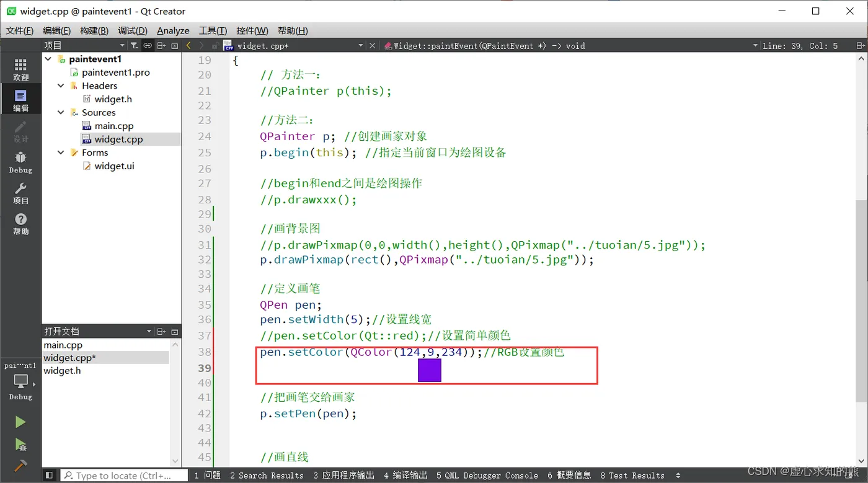Start debugging with the Debug run icon
The height and width of the screenshot is (483, 868).
tap(20, 445)
